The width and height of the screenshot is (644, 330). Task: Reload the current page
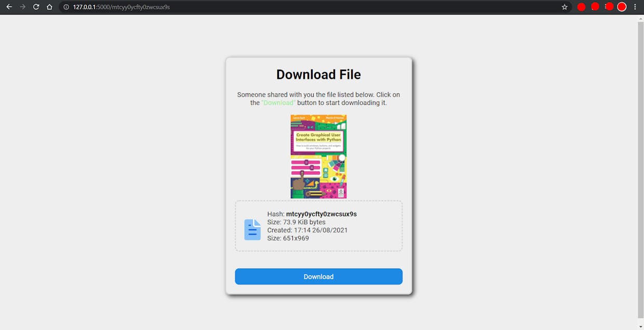pyautogui.click(x=36, y=7)
